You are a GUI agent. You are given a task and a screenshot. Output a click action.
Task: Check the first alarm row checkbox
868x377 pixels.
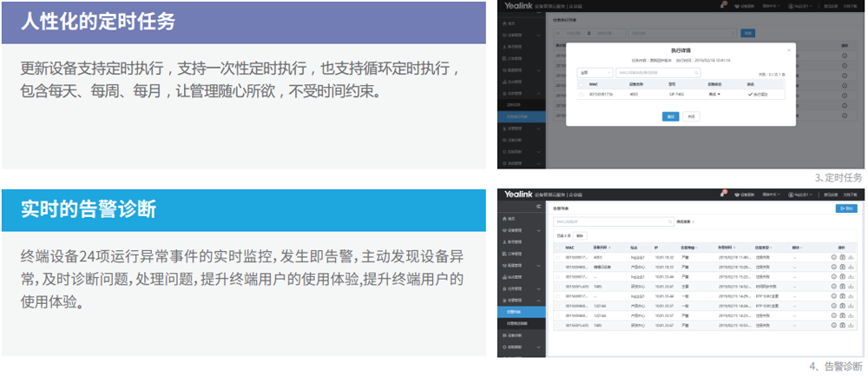point(558,257)
